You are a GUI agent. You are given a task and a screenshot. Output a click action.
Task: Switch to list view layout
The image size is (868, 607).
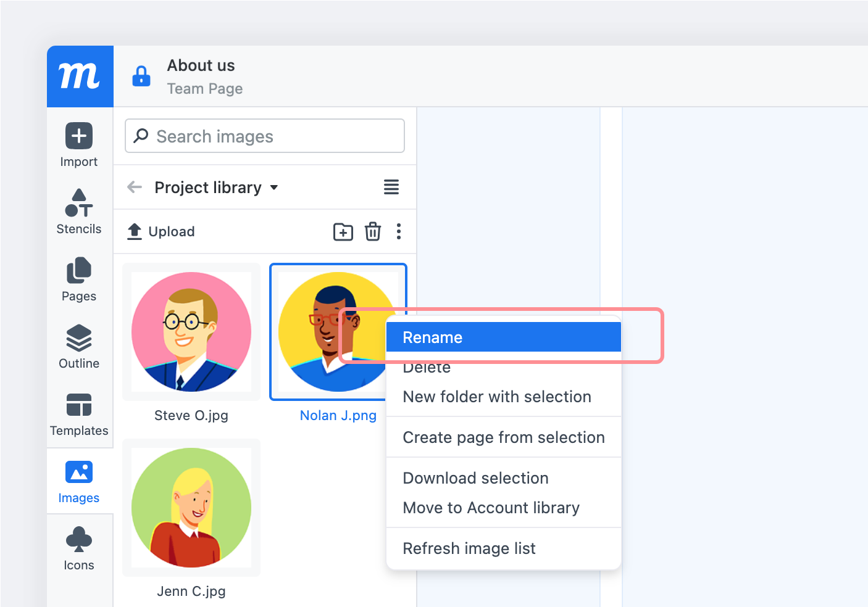(x=391, y=187)
